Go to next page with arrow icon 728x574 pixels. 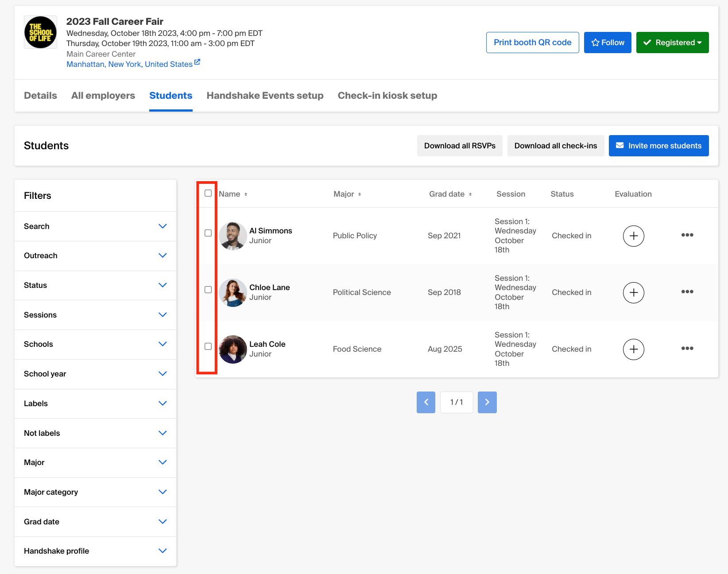tap(487, 402)
